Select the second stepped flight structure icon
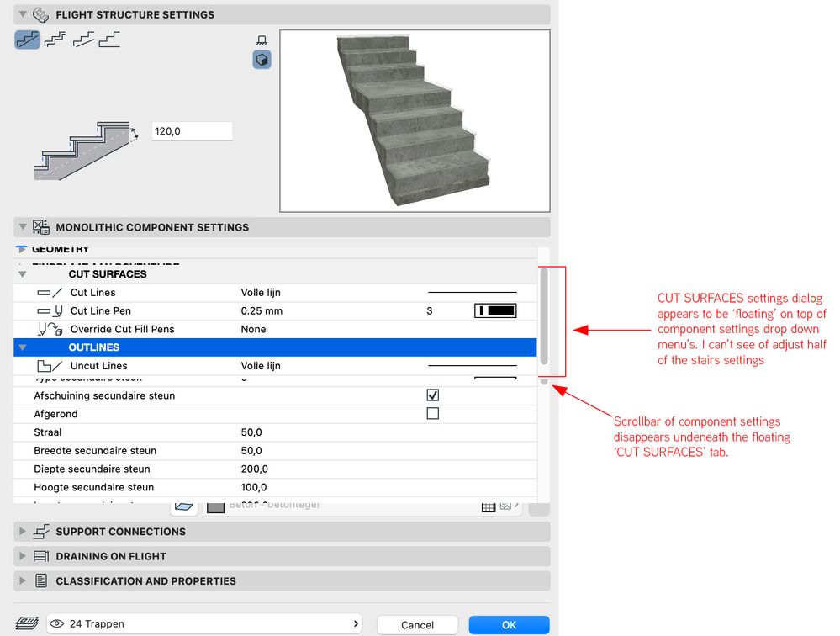 click(x=55, y=40)
